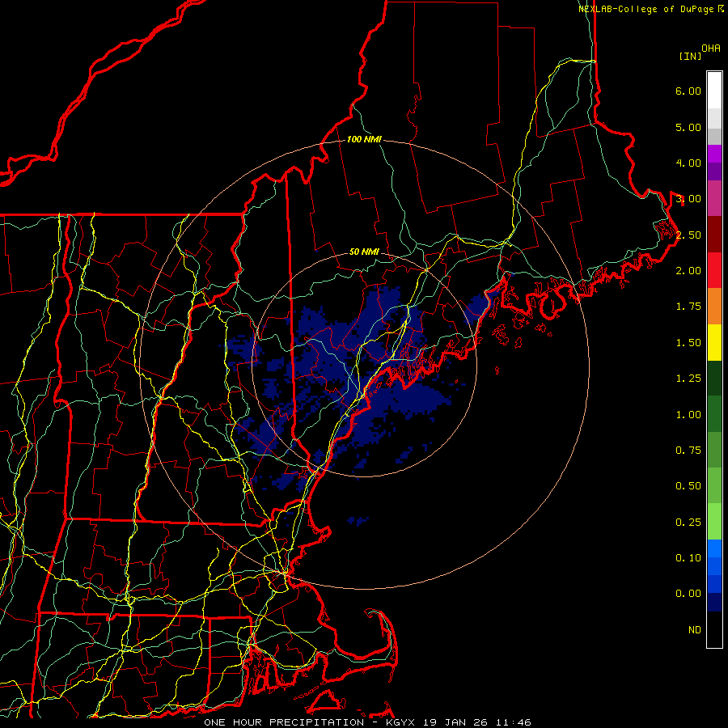Click the 1.50 legend value

coord(688,343)
